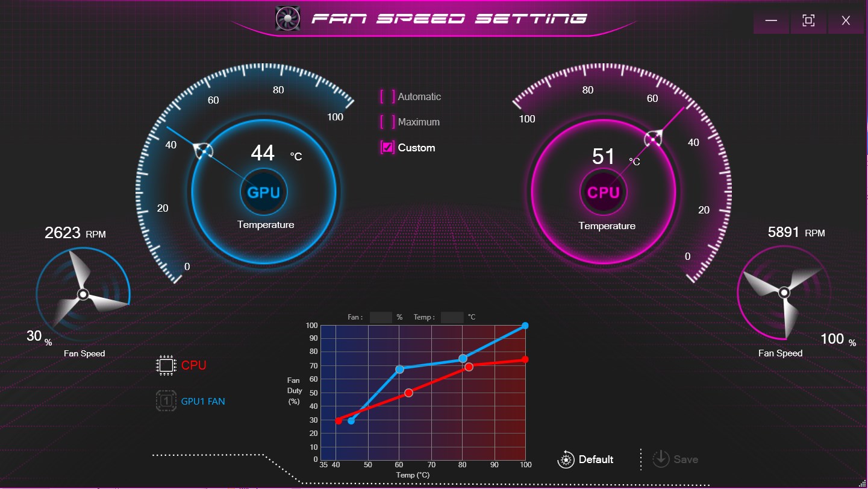Click the right CPU fan blade icon
This screenshot has height=489, width=868.
[x=784, y=293]
